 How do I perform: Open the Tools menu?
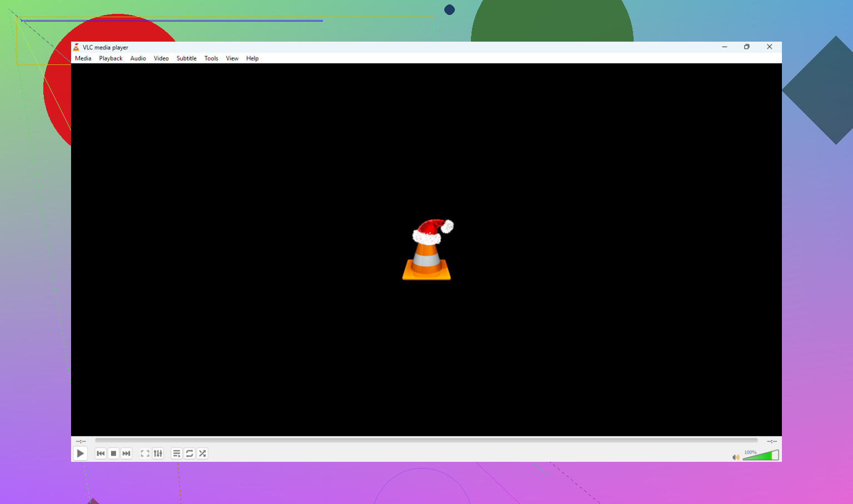[x=211, y=58]
